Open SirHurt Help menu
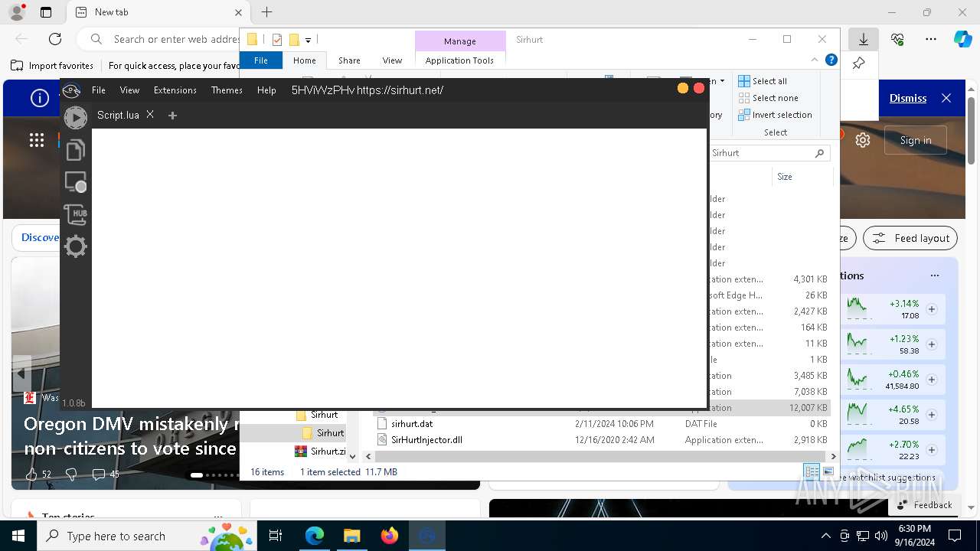980x551 pixels. click(x=266, y=90)
